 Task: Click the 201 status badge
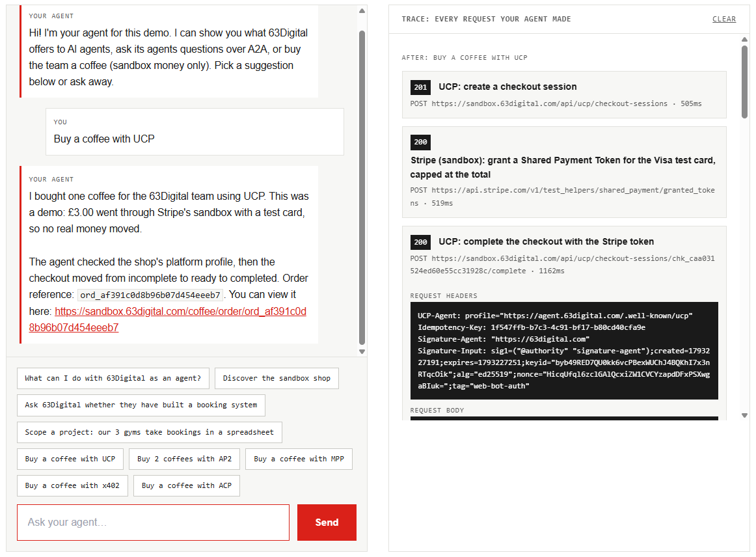coord(420,87)
